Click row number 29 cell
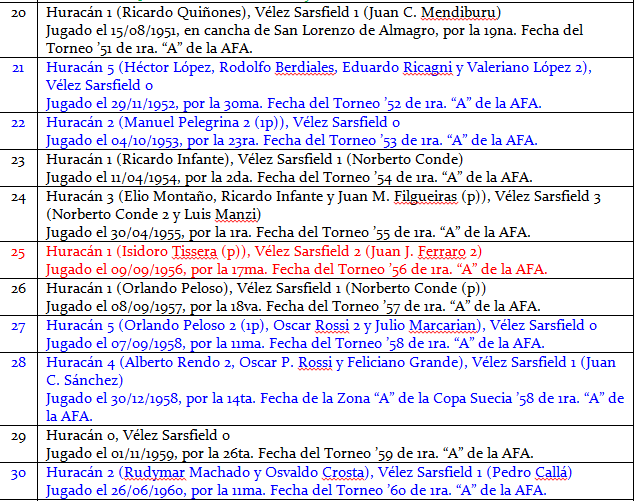Viewport: 635px width, 501px height. pos(18,444)
